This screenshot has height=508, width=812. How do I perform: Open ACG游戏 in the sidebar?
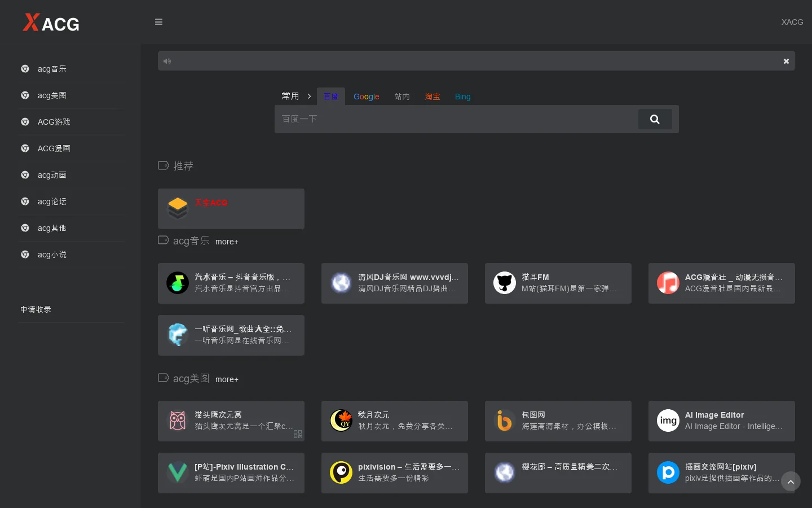[54, 122]
